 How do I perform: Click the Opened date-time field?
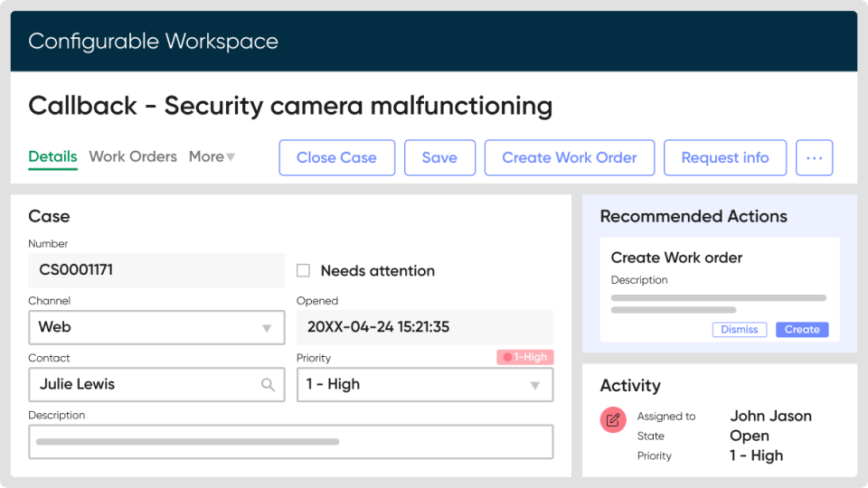(x=425, y=327)
